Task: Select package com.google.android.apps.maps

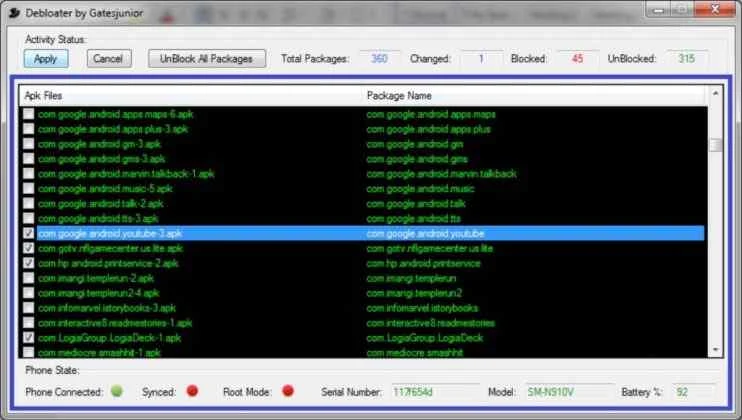Action: point(431,114)
